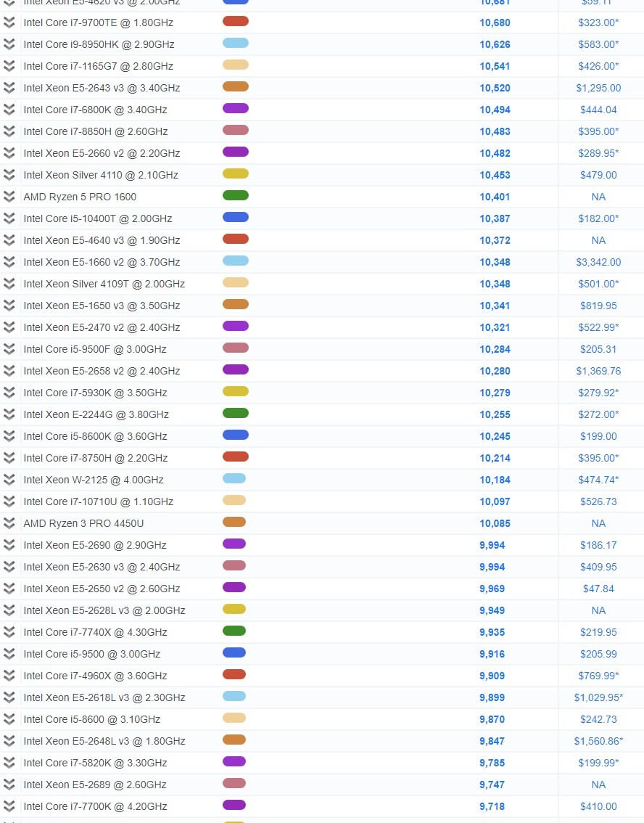Image resolution: width=644 pixels, height=823 pixels.
Task: Click light blue swatch beside Xeon W-2125
Action: pos(234,479)
